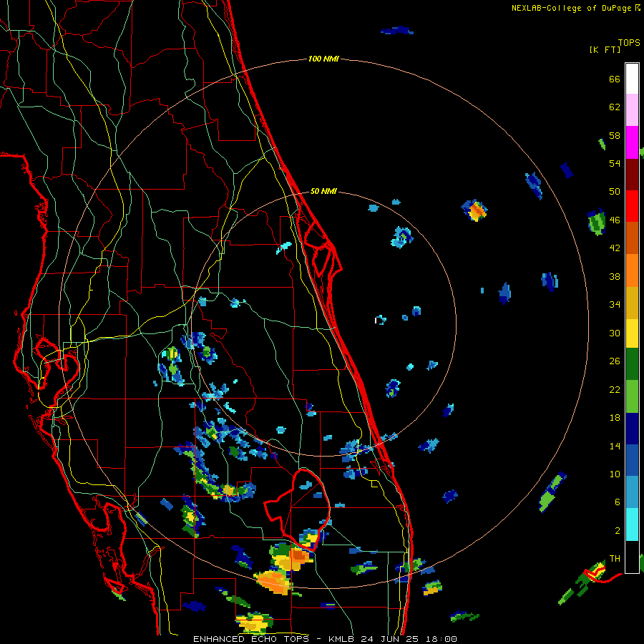
Task: Click the 34 legend value
Action: (615, 305)
